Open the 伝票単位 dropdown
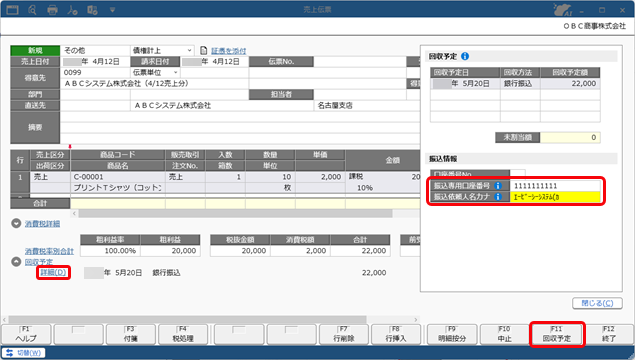 [175, 72]
